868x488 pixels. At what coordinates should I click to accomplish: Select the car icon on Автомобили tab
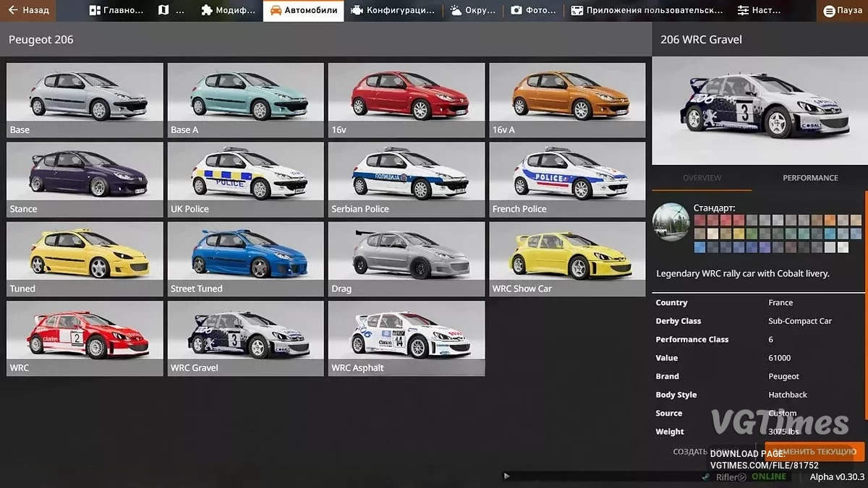tap(276, 11)
